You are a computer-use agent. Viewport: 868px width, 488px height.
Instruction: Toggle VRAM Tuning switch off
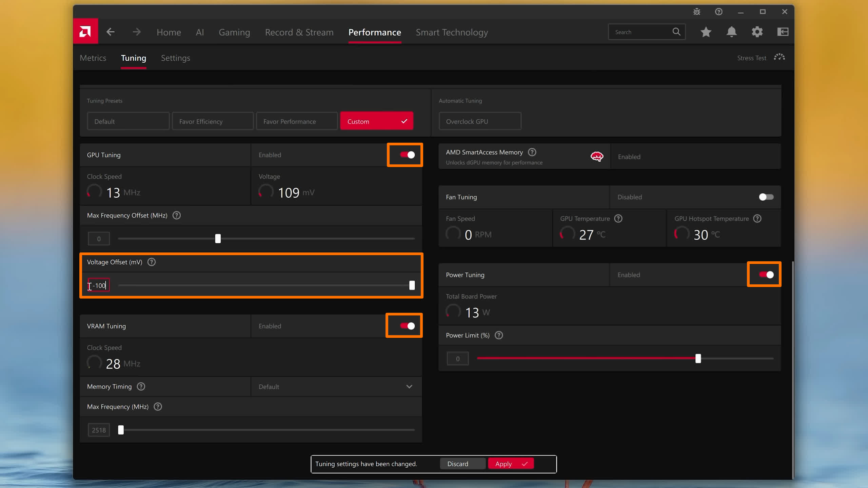(x=407, y=326)
